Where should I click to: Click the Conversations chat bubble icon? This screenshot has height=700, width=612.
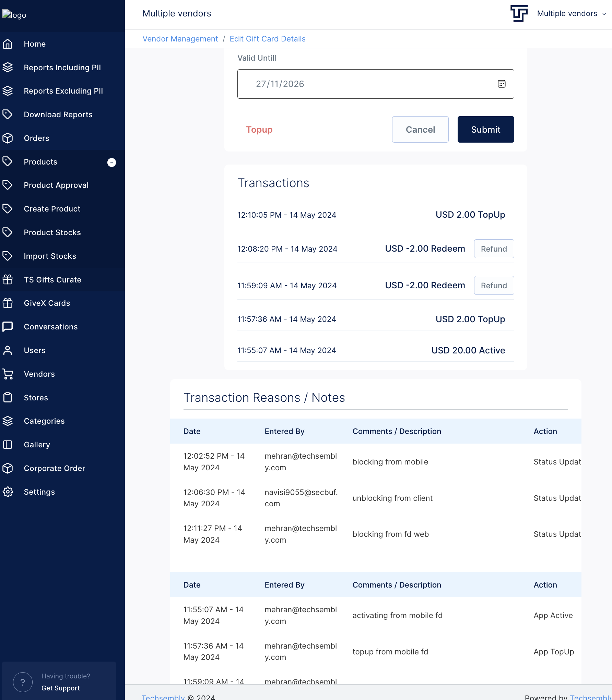[8, 327]
